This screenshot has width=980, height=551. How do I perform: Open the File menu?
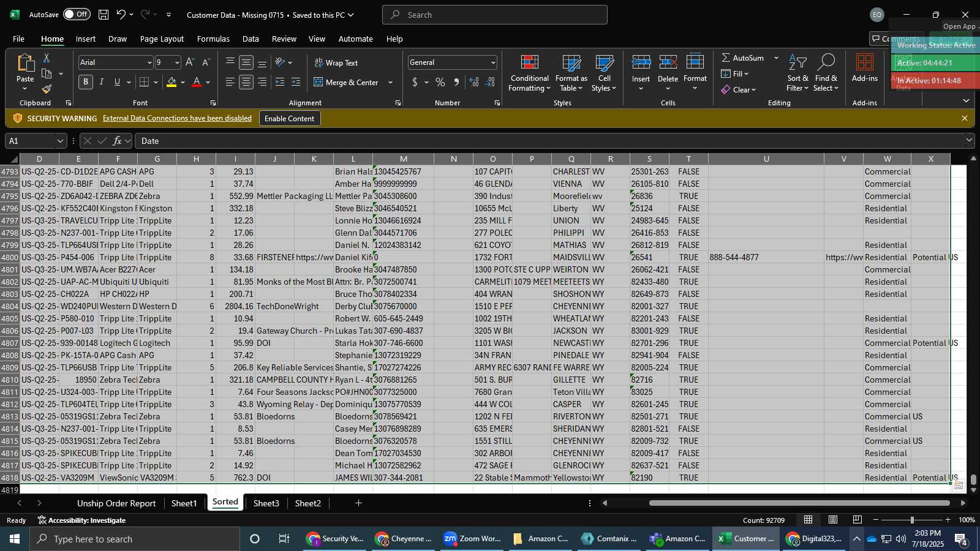click(18, 39)
